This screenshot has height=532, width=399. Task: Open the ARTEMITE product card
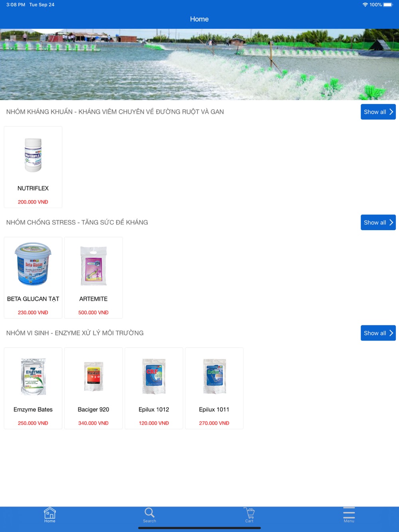point(93,278)
